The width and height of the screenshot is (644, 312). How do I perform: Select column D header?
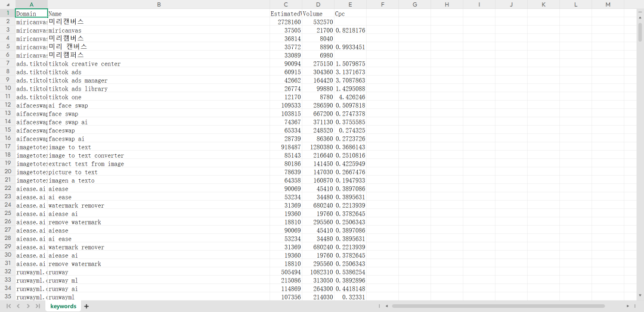click(318, 5)
